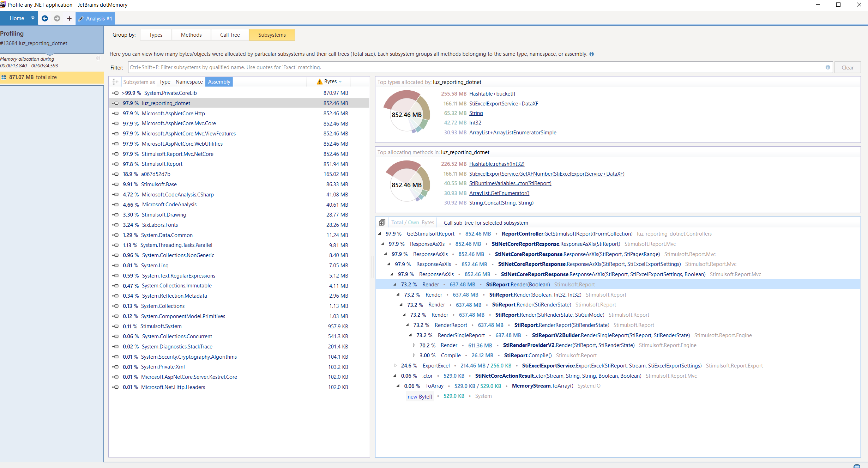The width and height of the screenshot is (868, 468).
Task: Click subsystem icon for System.Collections.Concurrent row
Action: click(x=115, y=336)
